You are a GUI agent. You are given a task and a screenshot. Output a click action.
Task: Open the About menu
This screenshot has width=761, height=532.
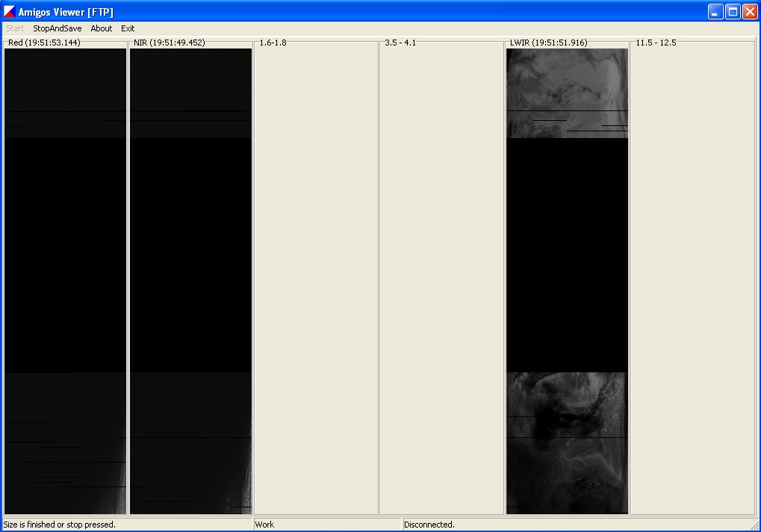pos(102,28)
